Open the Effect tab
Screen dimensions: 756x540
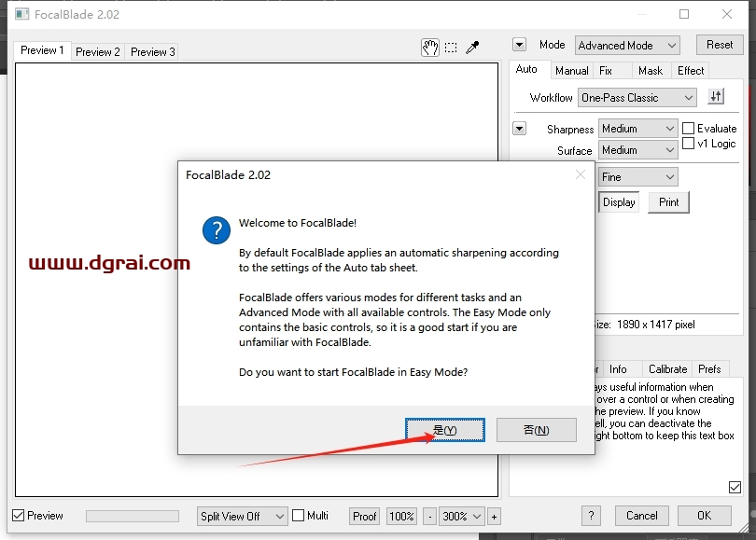[691, 71]
